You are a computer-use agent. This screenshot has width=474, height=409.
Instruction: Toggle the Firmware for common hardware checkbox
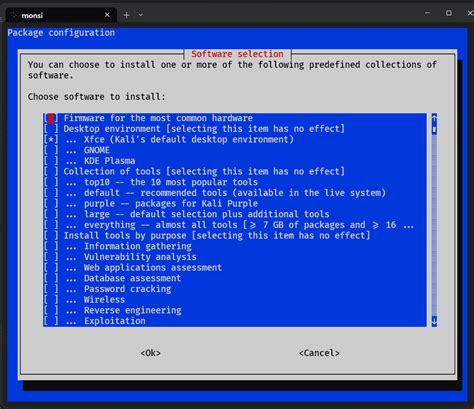click(51, 118)
